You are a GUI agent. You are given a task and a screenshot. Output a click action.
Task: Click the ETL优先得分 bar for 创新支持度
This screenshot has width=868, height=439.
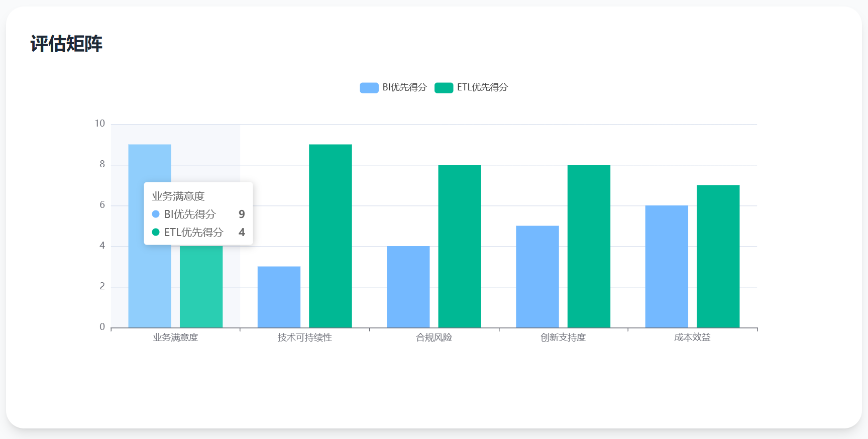589,246
